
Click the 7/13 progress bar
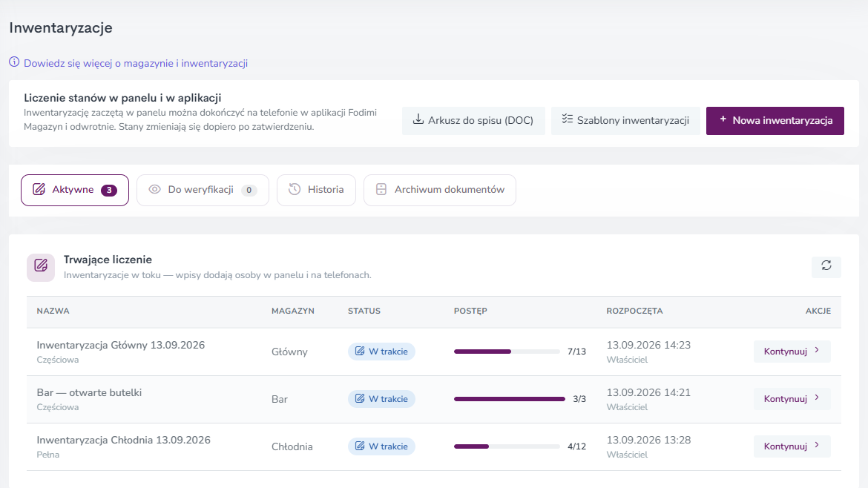point(507,352)
